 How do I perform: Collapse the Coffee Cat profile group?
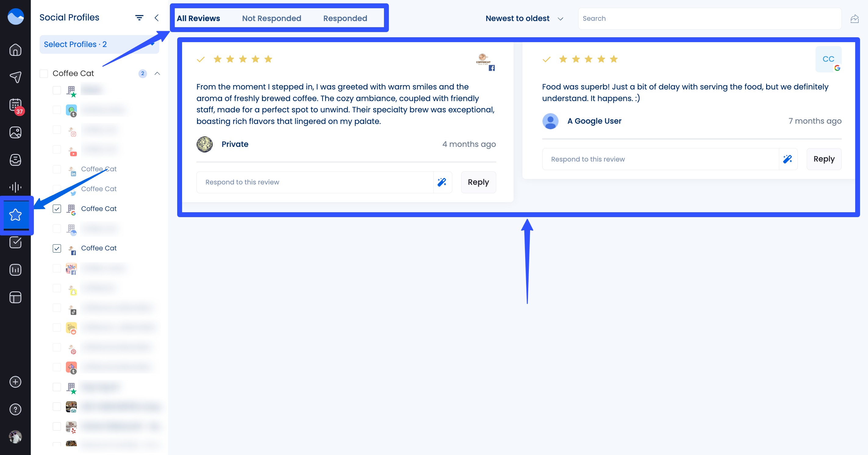pyautogui.click(x=157, y=74)
